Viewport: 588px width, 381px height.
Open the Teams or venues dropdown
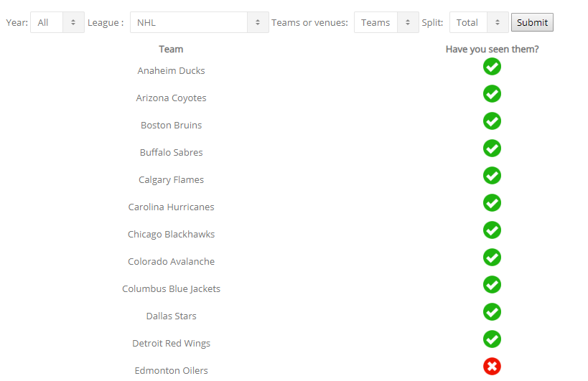pyautogui.click(x=386, y=22)
